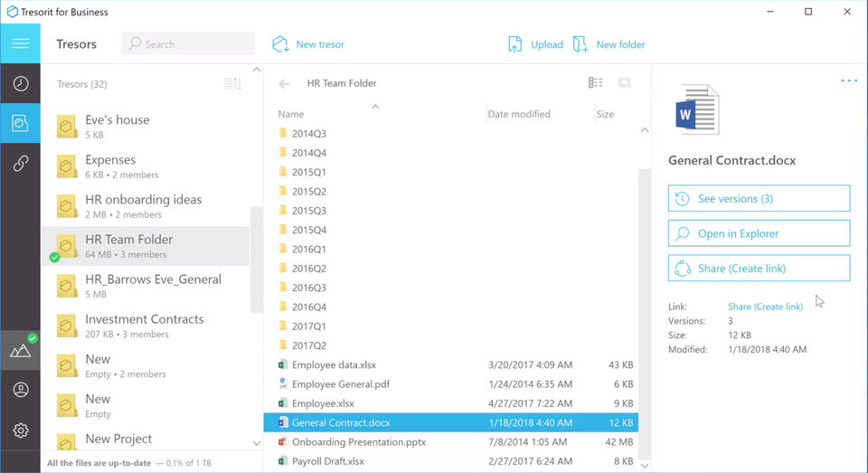Viewport: 868px width, 473px height.
Task: Click the New tresor label
Action: click(320, 44)
